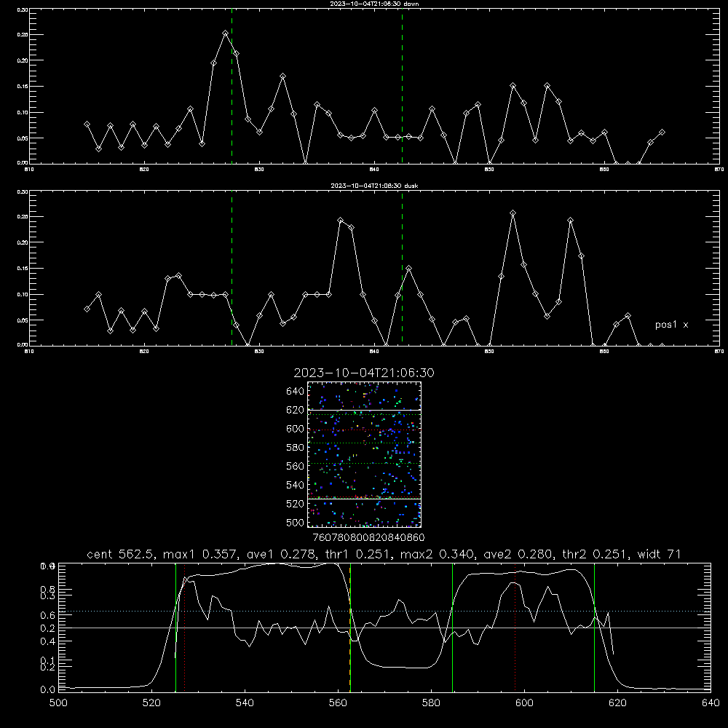
Task: Click the '640' x-axis label of bottom plot
Action: (x=711, y=703)
